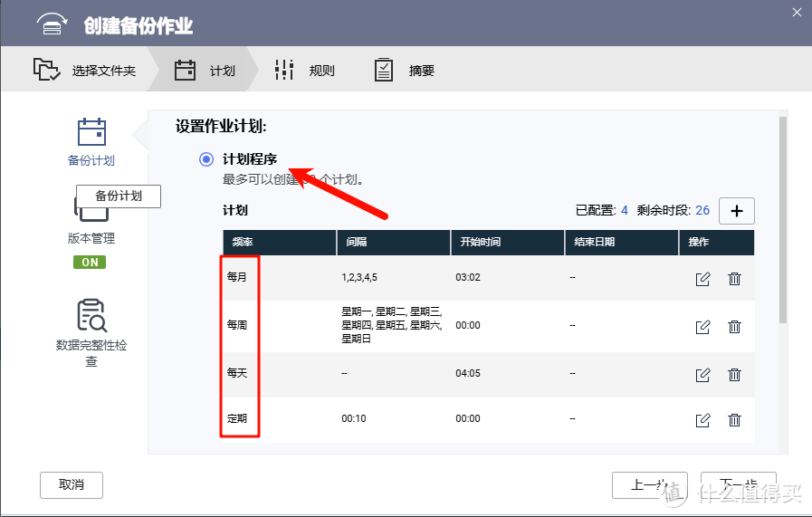
Task: Click the 规则 sliders icon
Action: [x=283, y=70]
